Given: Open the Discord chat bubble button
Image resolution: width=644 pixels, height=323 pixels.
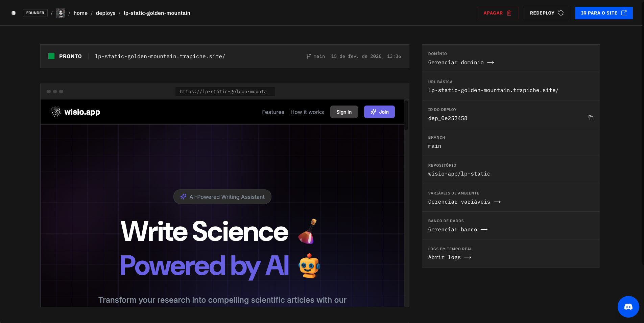Looking at the screenshot, I should tap(628, 307).
